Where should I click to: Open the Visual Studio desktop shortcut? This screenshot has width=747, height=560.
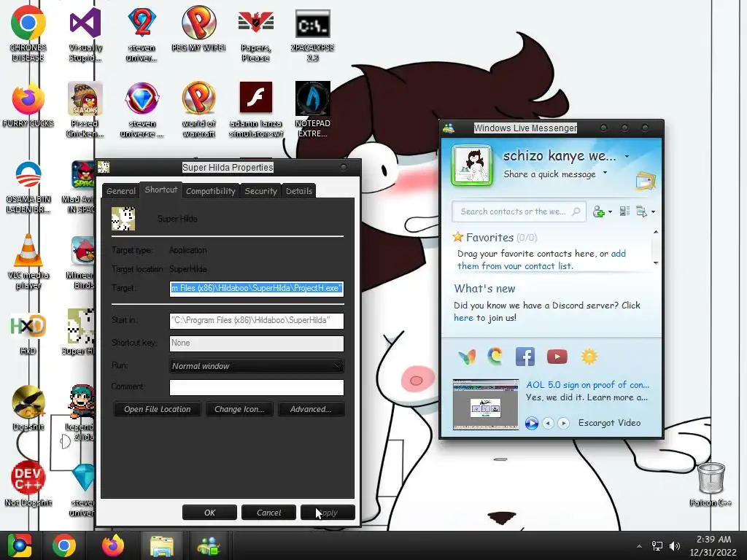click(x=85, y=34)
